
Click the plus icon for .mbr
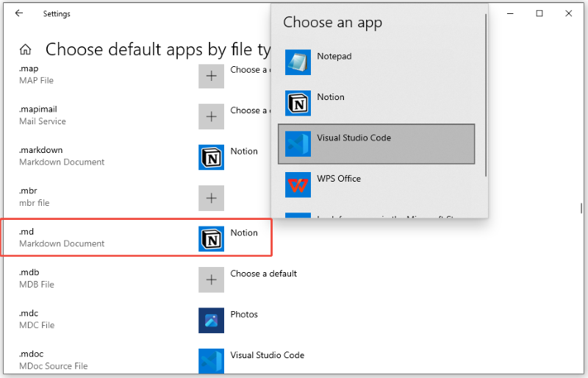211,199
